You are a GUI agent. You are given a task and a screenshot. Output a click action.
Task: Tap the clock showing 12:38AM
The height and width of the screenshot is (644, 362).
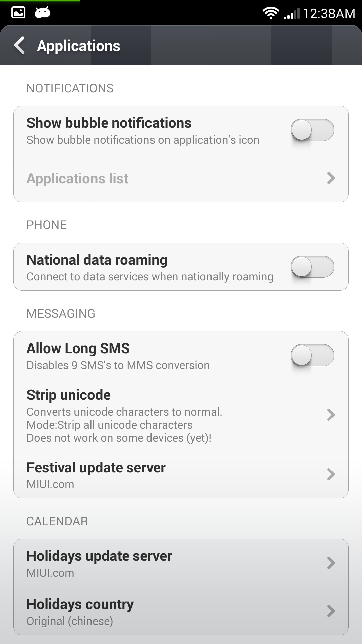coord(329,14)
